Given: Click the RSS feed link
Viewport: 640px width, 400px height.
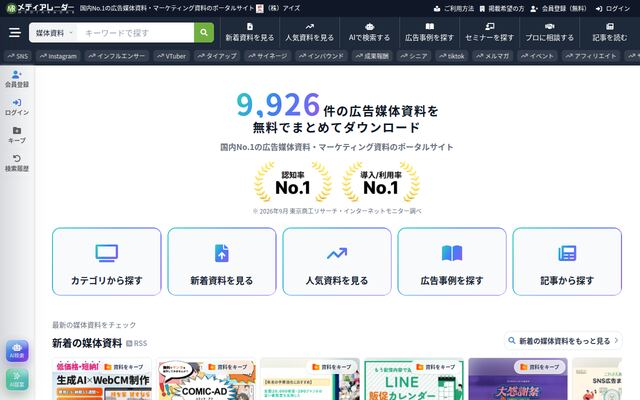Looking at the screenshot, I should (x=136, y=343).
